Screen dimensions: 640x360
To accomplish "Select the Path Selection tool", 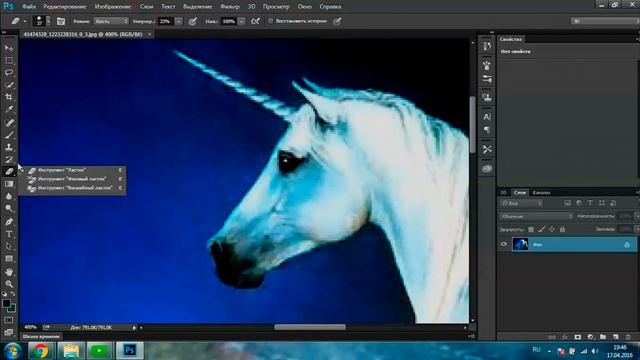I will [x=9, y=247].
